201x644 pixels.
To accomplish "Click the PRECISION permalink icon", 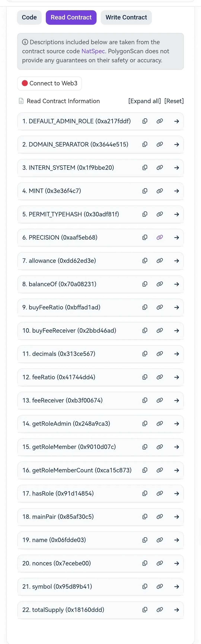I will [159, 237].
